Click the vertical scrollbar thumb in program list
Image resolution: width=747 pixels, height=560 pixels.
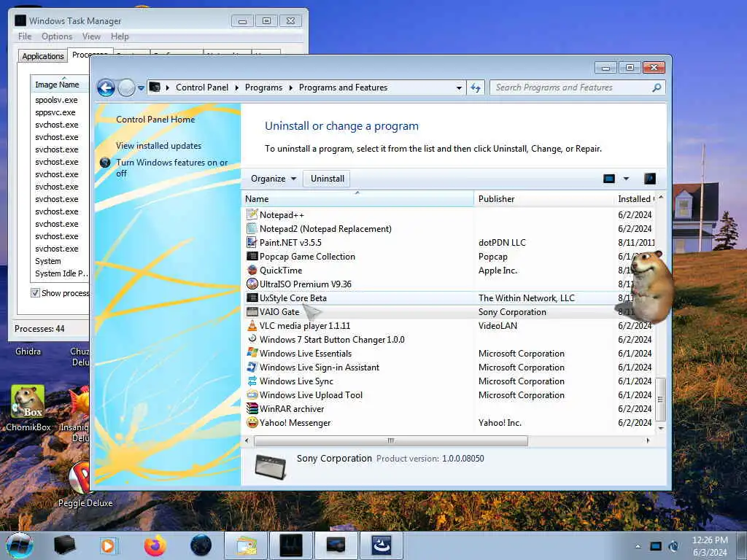pos(660,399)
